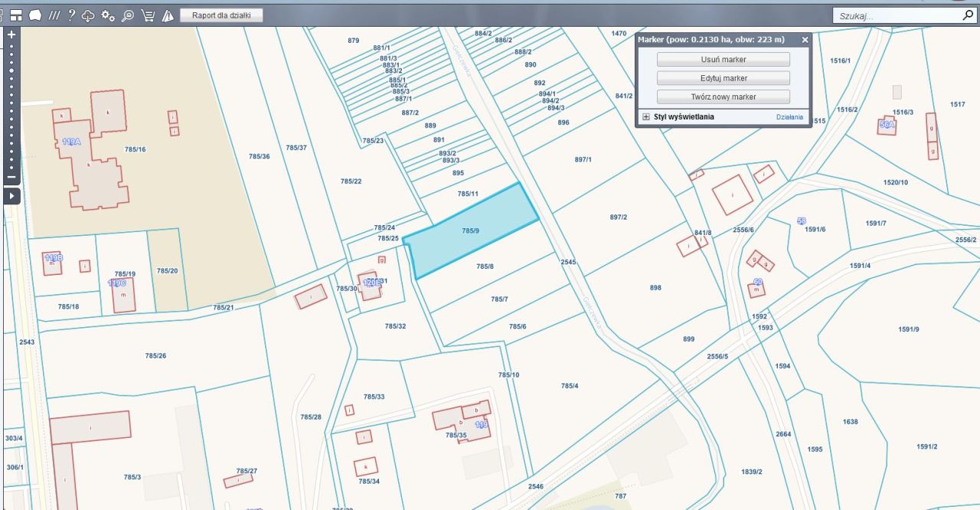Click parcel label 785/20

[x=167, y=270]
